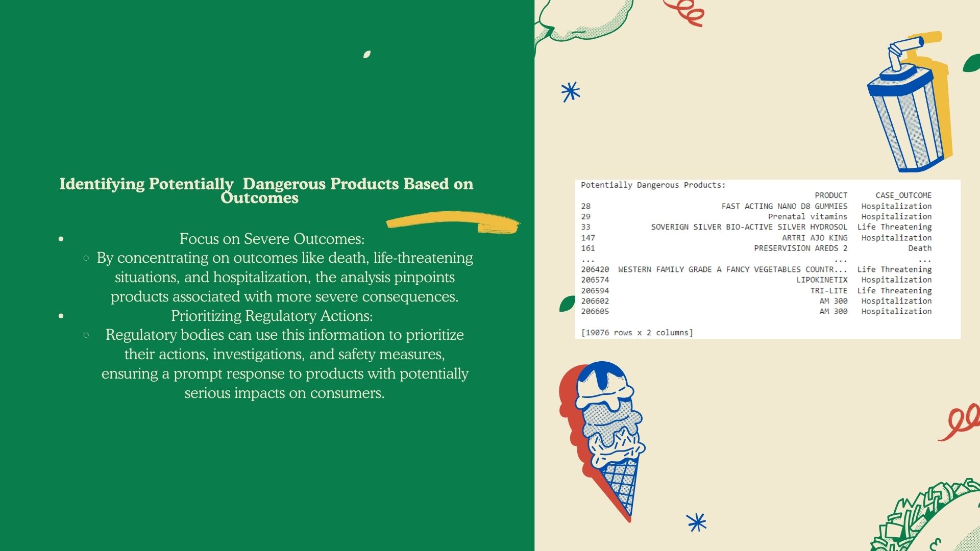
Task: Click the green leaf beside the table
Action: point(567,304)
